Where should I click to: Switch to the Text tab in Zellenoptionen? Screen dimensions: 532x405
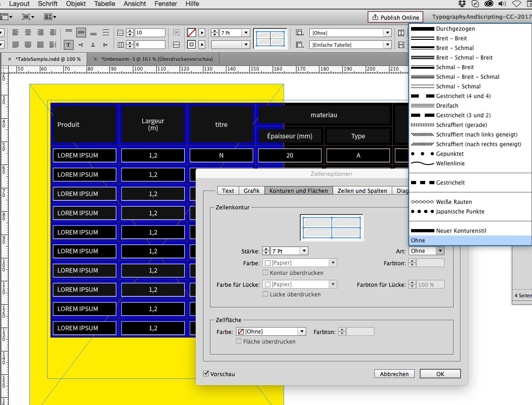[228, 191]
